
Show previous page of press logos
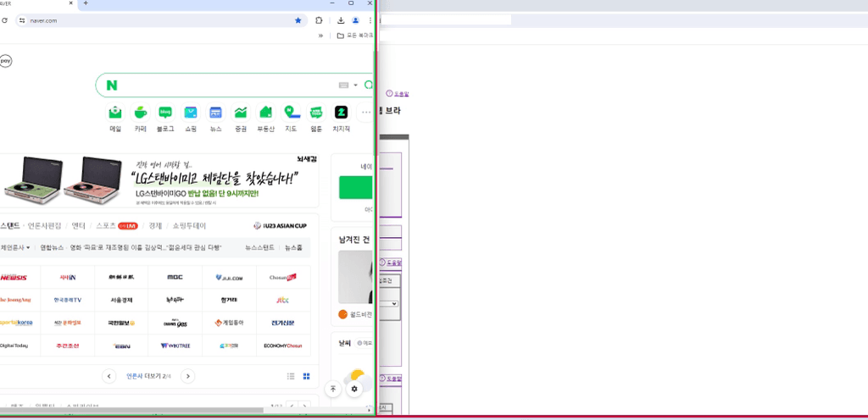click(109, 376)
